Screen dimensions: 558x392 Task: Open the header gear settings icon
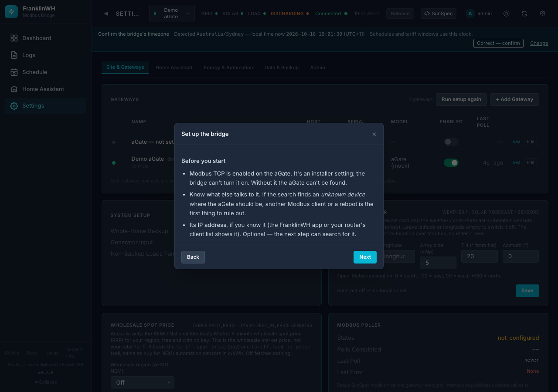click(x=543, y=14)
